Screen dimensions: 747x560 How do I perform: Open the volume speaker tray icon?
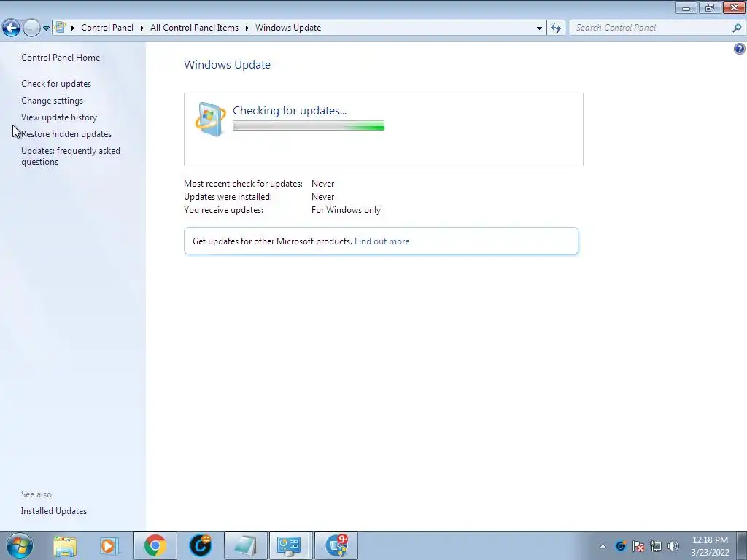(673, 546)
